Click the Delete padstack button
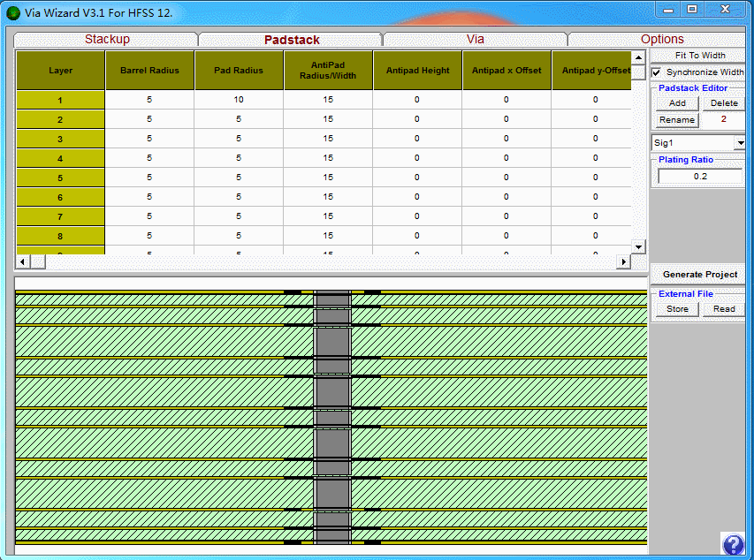The width and height of the screenshot is (754, 560). point(724,102)
